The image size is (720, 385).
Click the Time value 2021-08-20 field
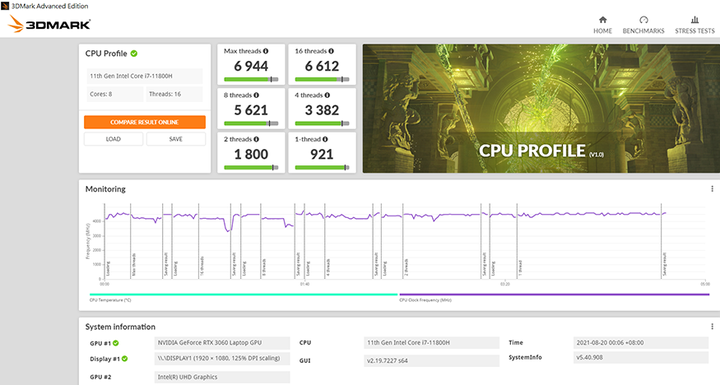[641, 343]
